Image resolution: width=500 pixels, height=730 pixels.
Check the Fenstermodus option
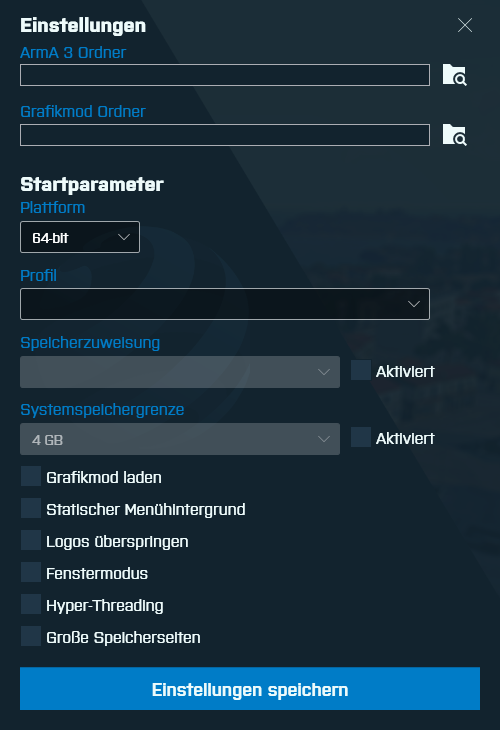[x=31, y=572]
